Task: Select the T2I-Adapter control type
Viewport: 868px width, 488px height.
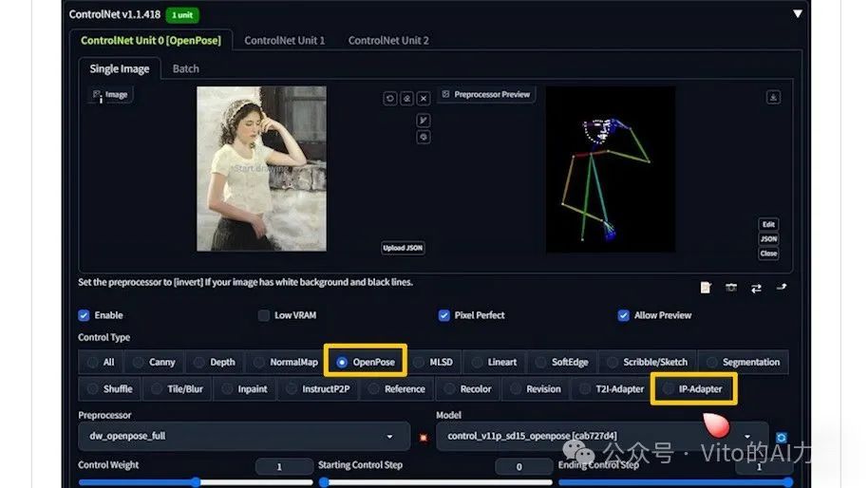Action: 612,389
